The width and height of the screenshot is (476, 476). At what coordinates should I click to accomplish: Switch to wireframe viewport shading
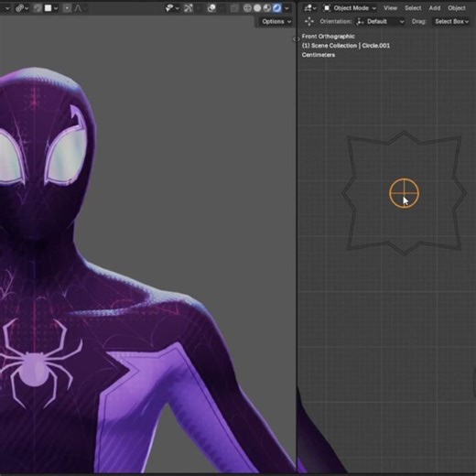247,8
